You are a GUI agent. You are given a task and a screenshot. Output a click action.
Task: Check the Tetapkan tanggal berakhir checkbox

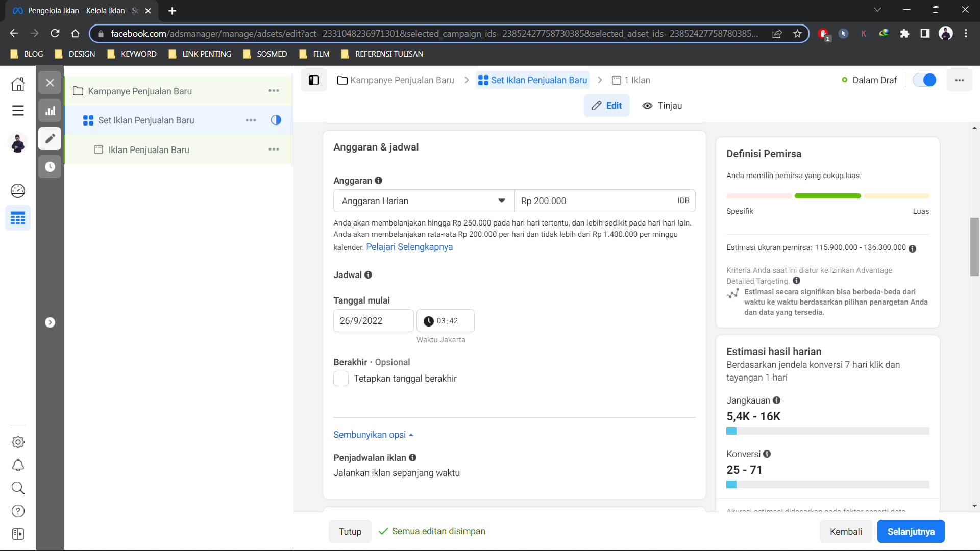tap(341, 379)
